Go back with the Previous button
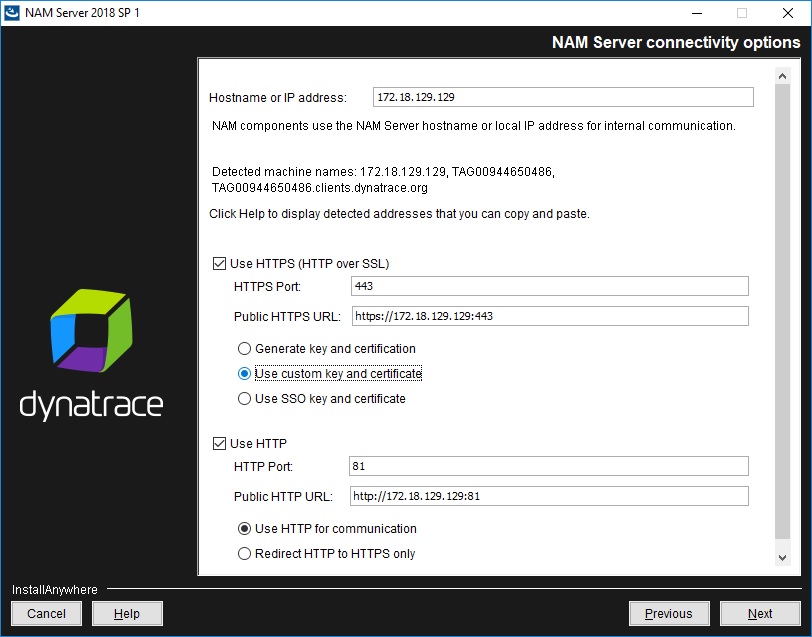Screen dimensions: 812x637 [x=669, y=614]
